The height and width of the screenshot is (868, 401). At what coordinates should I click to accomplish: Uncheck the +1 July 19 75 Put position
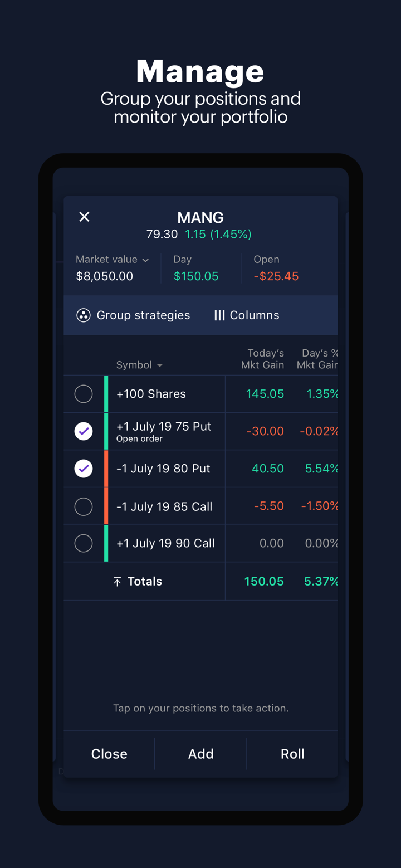point(84,431)
